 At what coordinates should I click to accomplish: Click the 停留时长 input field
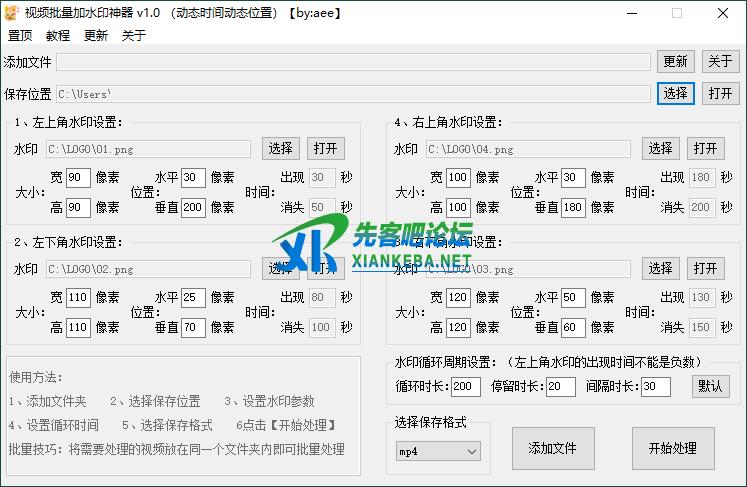click(x=560, y=386)
